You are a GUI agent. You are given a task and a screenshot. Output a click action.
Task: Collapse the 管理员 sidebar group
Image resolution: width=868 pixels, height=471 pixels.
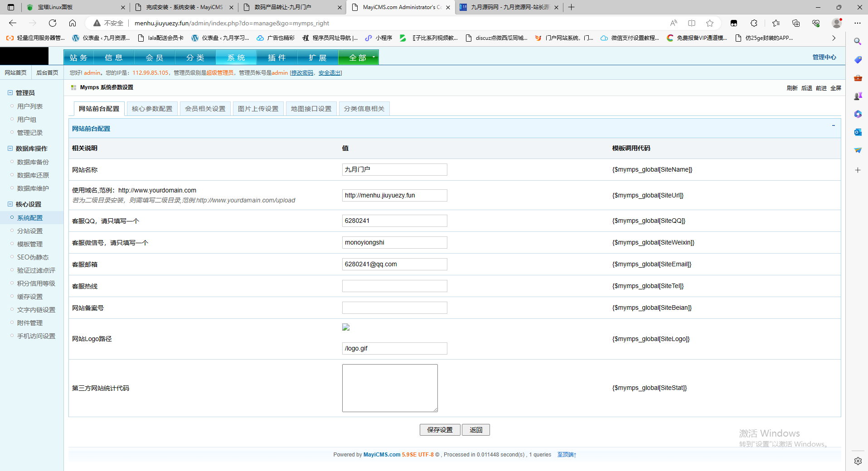click(10, 92)
